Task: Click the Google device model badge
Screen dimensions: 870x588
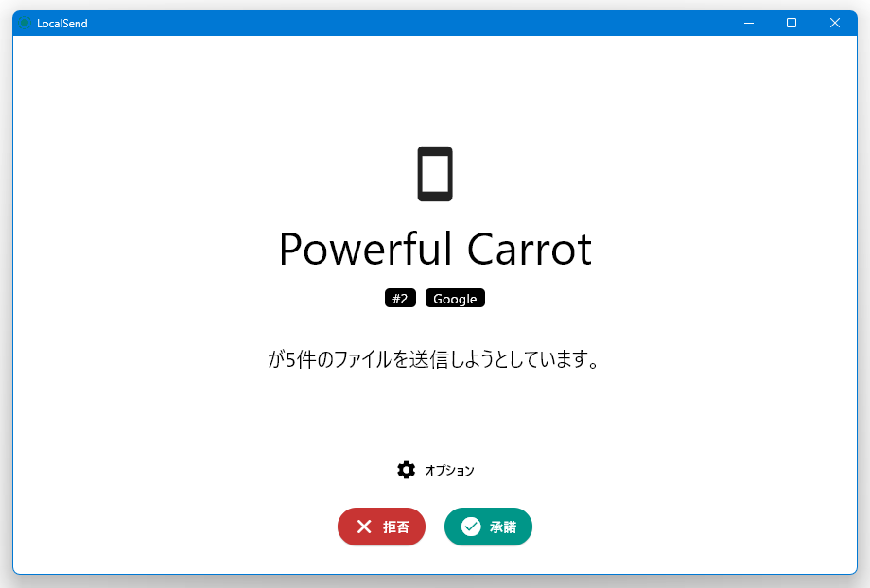Action: (x=455, y=299)
